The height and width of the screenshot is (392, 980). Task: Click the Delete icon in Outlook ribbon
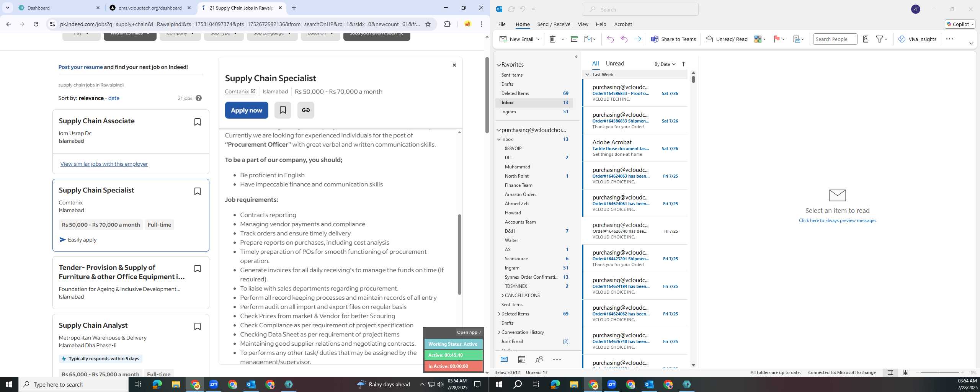pos(552,39)
